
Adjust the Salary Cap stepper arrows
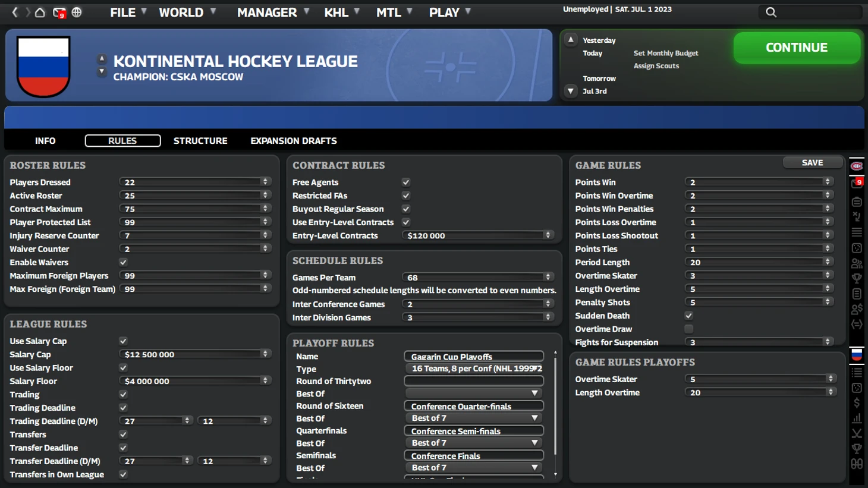point(265,354)
